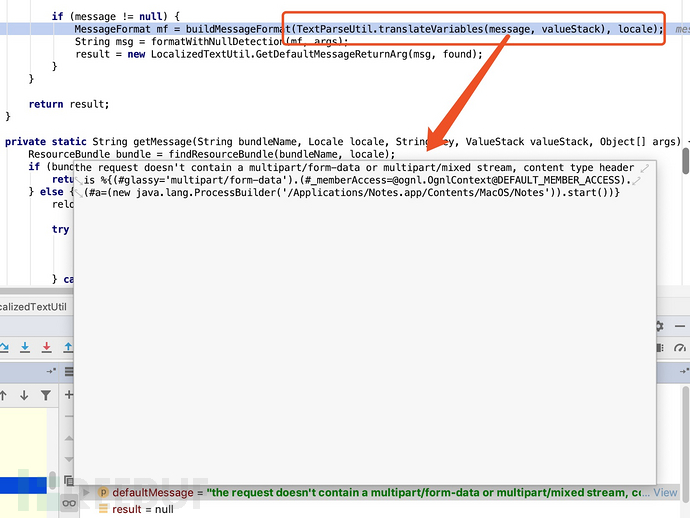Click the restore layout icon at right panel

[684, 371]
